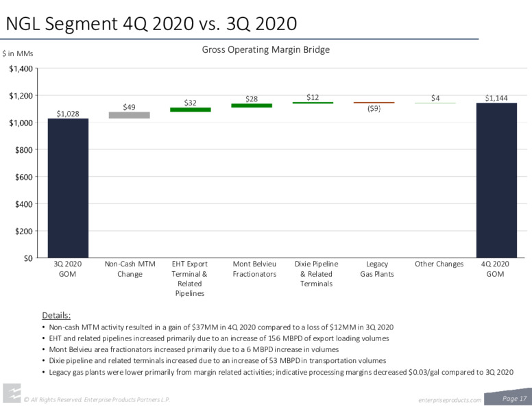The height and width of the screenshot is (411, 532).
Task: Click the light green Other Changes bar
Action: [435, 103]
